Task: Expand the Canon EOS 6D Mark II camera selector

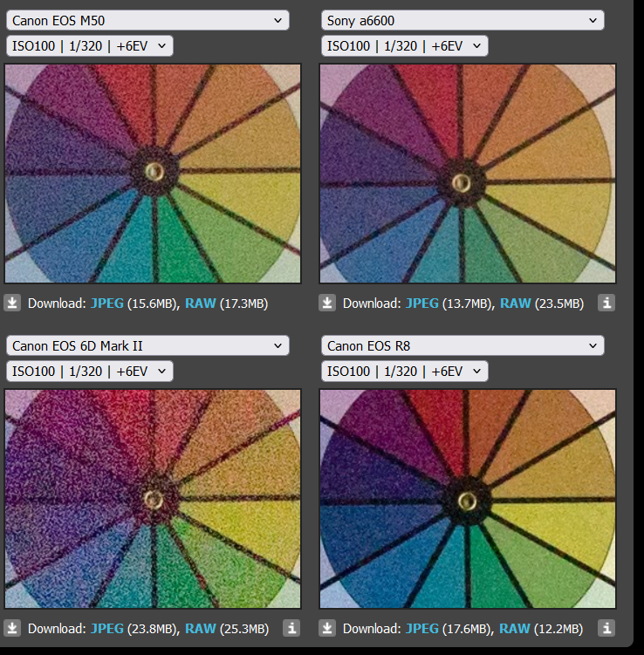Action: [x=147, y=346]
